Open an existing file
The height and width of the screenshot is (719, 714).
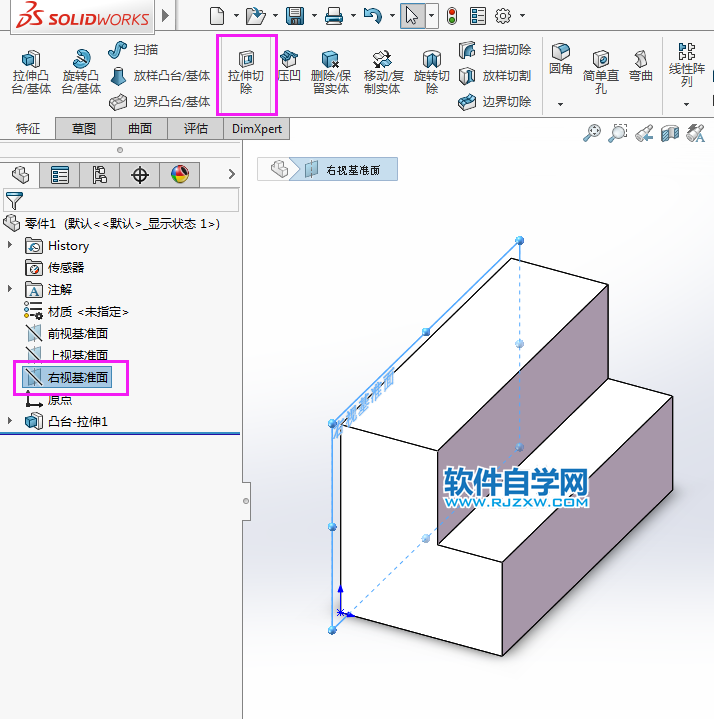coord(255,16)
